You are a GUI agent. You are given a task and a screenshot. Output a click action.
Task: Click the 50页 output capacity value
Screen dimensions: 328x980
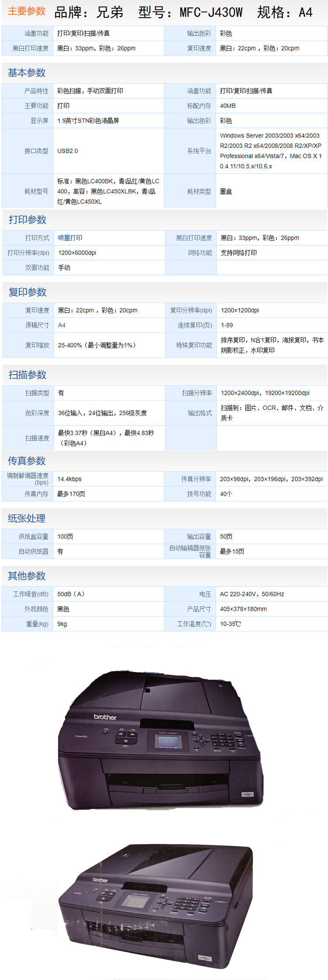click(x=226, y=536)
